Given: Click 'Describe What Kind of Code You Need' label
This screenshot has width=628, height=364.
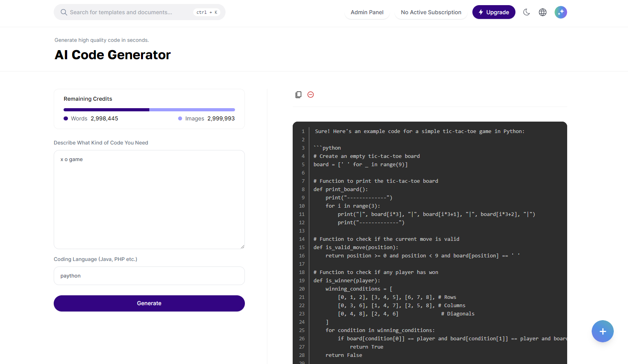Looking at the screenshot, I should (x=101, y=143).
